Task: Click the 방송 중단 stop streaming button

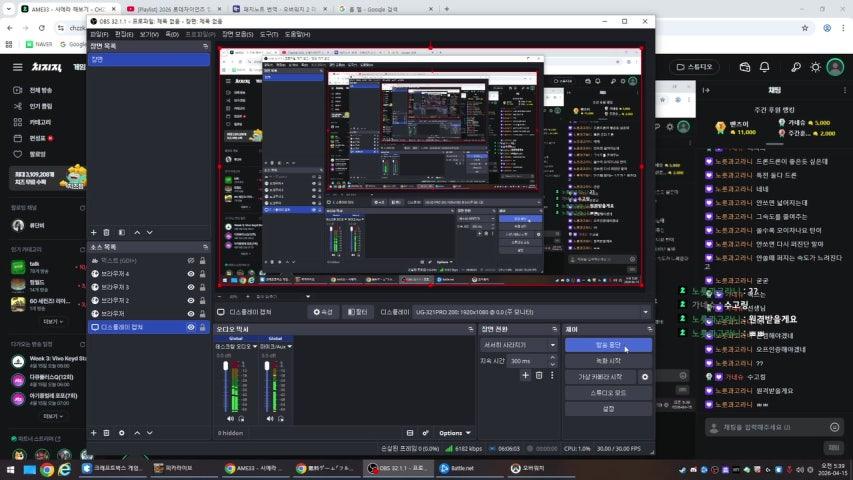Action: click(x=608, y=344)
